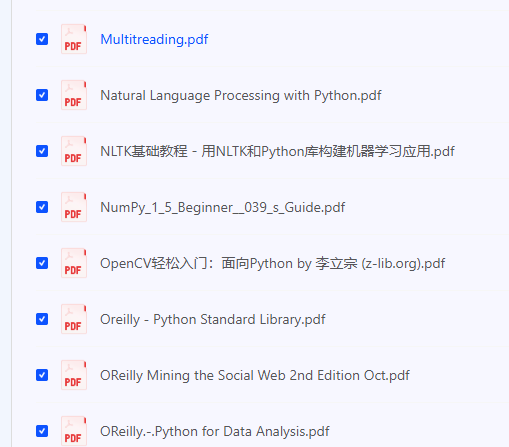Uncheck the Oreilly - Python Standard Library.pdf checkbox
This screenshot has width=509, height=447.
point(42,319)
